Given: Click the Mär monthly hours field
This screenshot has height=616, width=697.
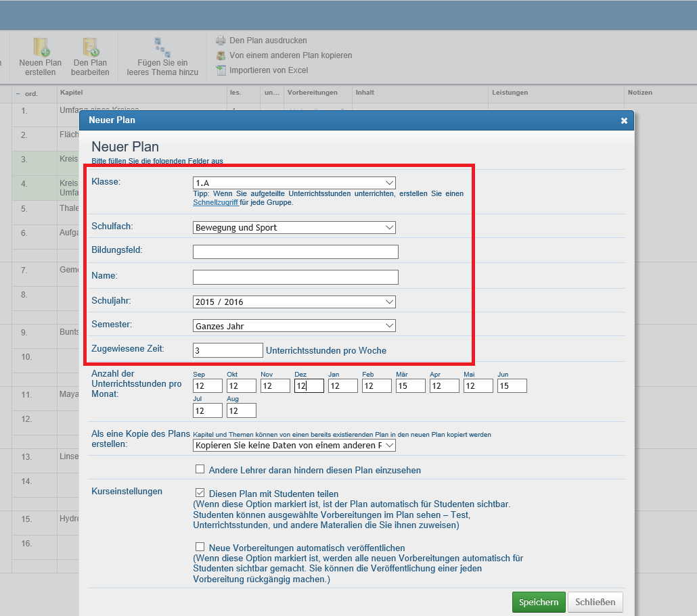Looking at the screenshot, I should click(x=410, y=386).
